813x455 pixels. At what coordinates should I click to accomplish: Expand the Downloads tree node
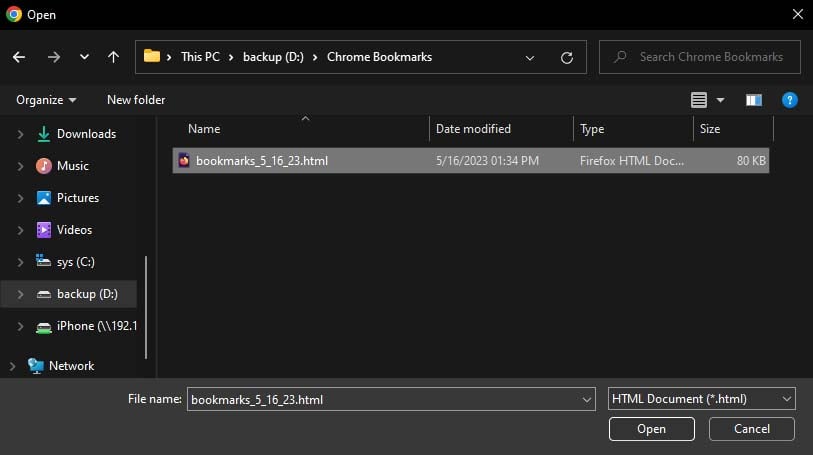20,134
